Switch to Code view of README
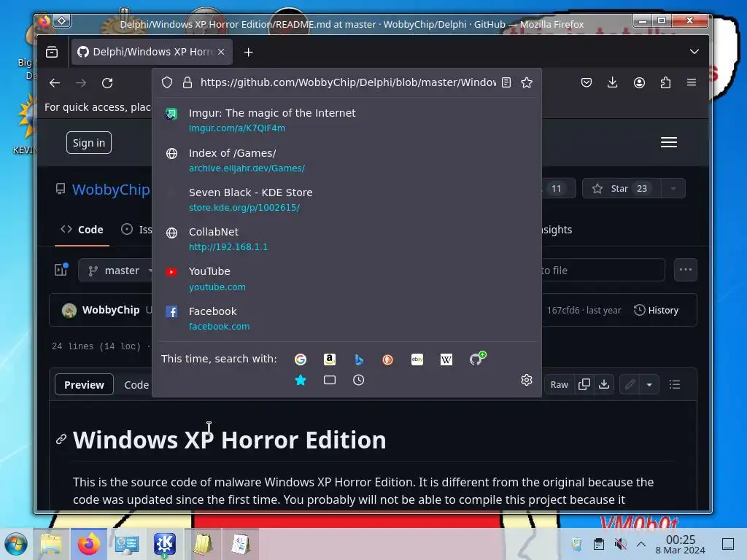This screenshot has width=747, height=560. coord(136,385)
